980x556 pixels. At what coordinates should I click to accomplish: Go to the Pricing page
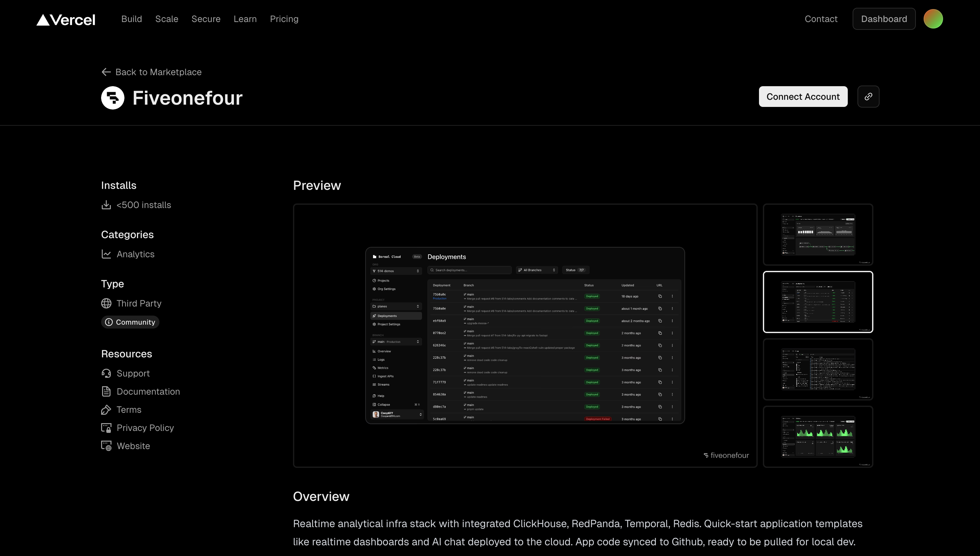click(284, 19)
